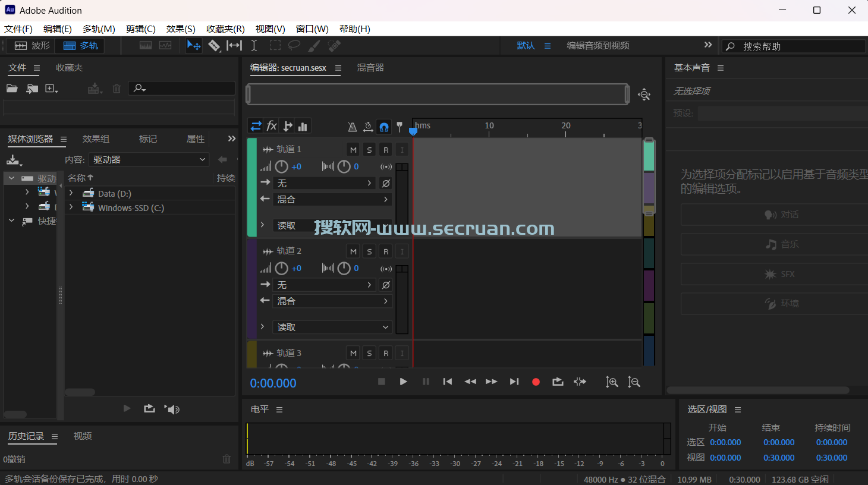Open Track 2 automation mode dropdown 读取
The width and height of the screenshot is (868, 485).
click(x=332, y=327)
